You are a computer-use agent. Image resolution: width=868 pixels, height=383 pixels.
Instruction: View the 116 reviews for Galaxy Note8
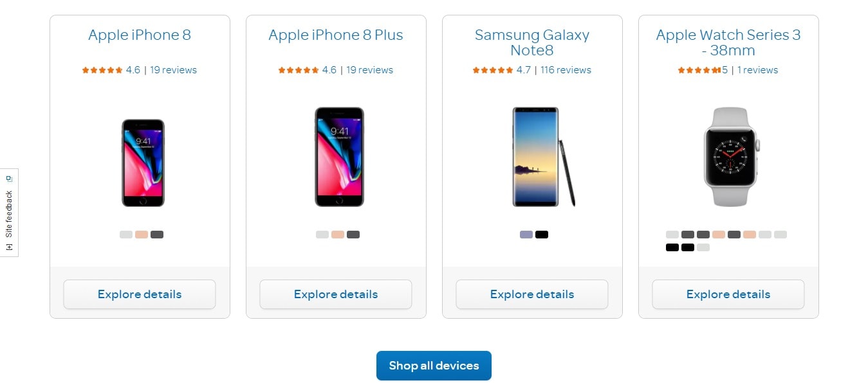566,70
